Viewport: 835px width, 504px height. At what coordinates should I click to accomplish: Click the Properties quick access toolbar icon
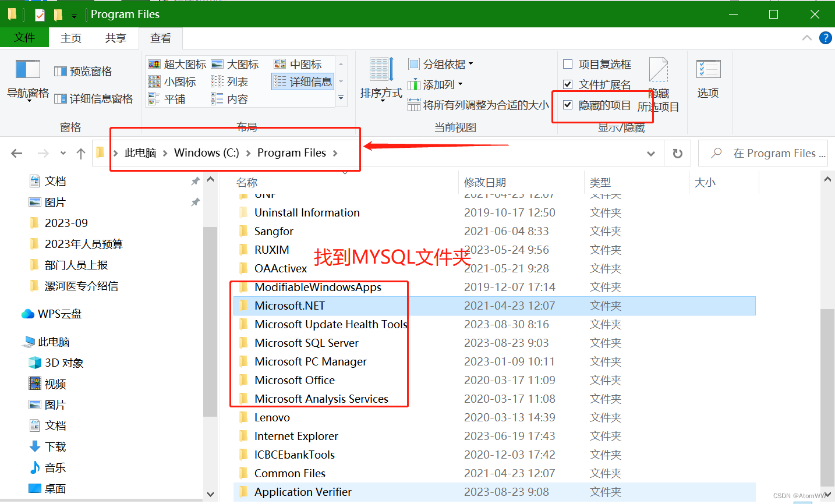click(x=40, y=15)
